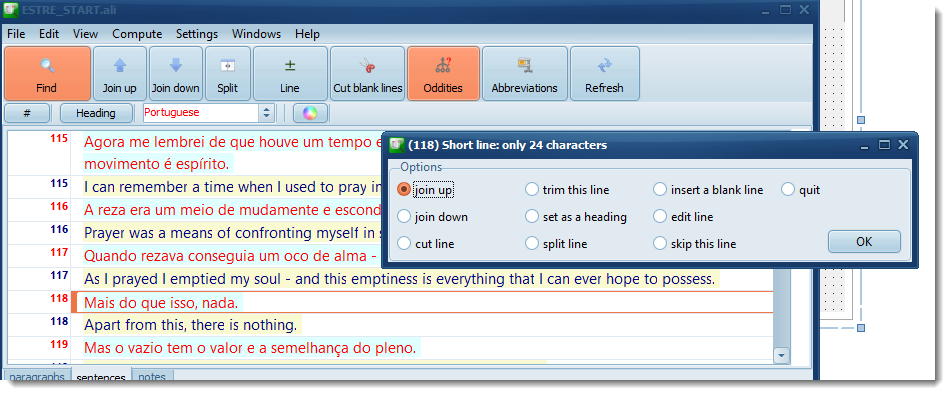
Task: Open the Compute menu
Action: point(137,34)
